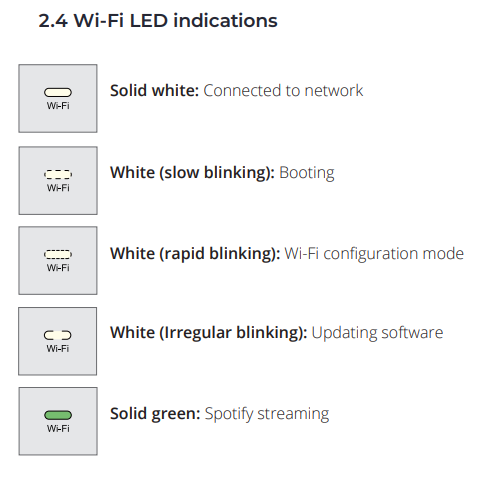490x489 pixels.
Task: Click the Wi-Fi label under solid white LED
Action: [58, 106]
